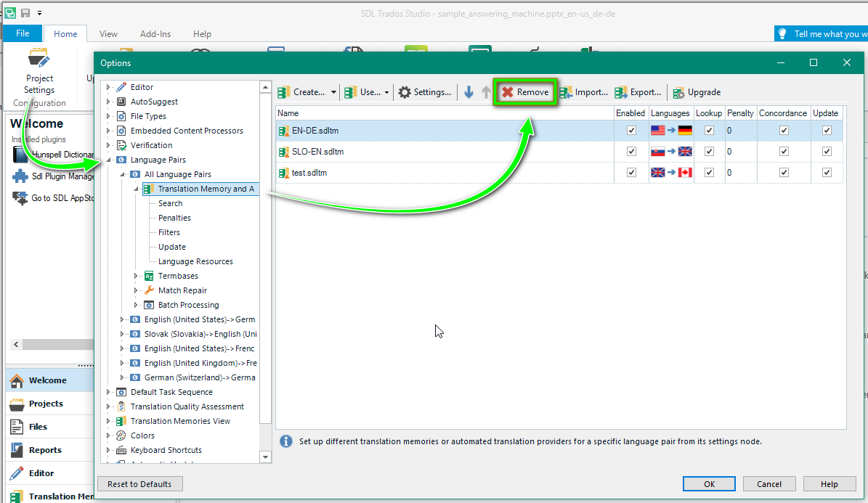The width and height of the screenshot is (868, 503).
Task: Click the Verification icon in options tree
Action: point(121,145)
